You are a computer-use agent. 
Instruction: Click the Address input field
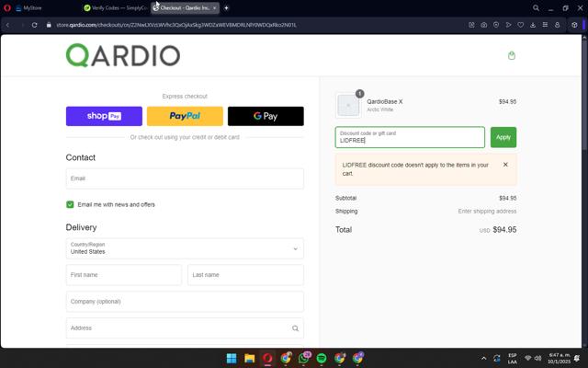pyautogui.click(x=185, y=328)
